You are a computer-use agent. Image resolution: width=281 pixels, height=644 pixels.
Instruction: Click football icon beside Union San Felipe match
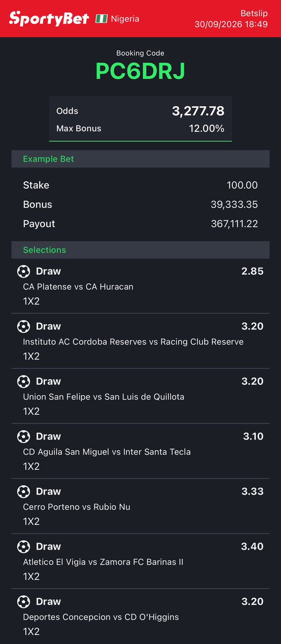point(24,382)
